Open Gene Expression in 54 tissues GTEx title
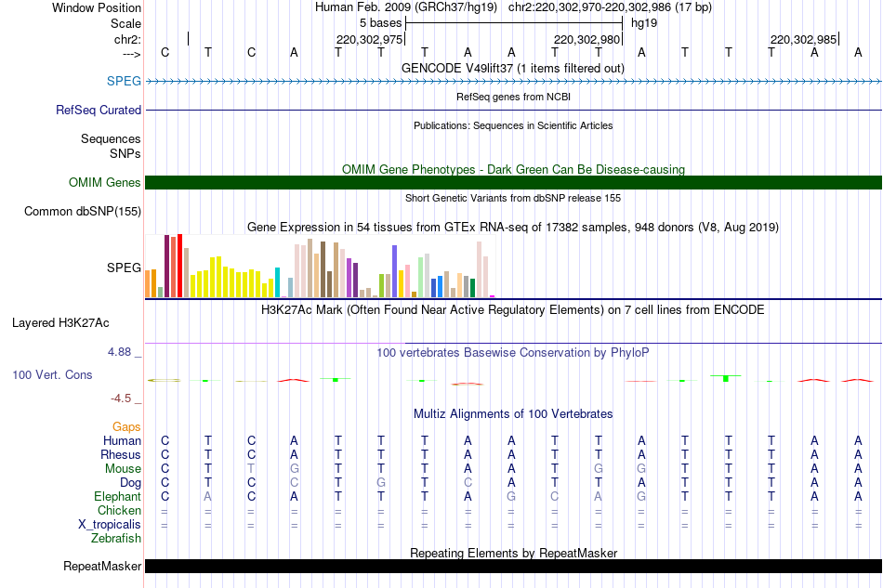 (513, 228)
